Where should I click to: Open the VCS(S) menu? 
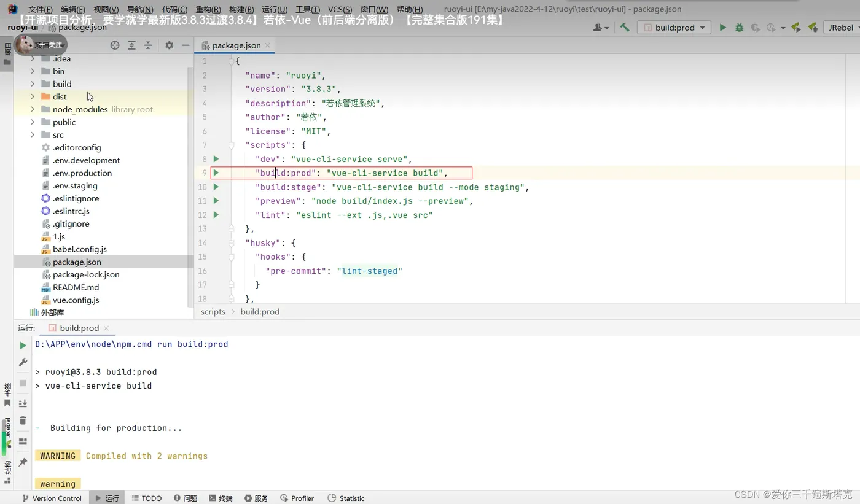coord(340,9)
